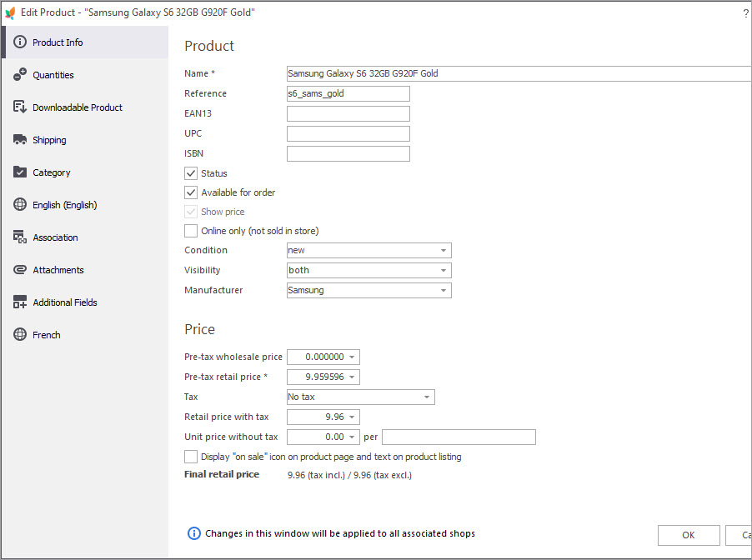Switch to the French language section
752x560 pixels.
pos(85,335)
